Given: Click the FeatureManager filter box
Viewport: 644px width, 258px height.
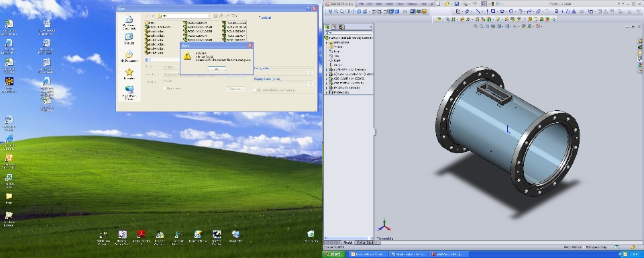Looking at the screenshot, I should [x=348, y=33].
